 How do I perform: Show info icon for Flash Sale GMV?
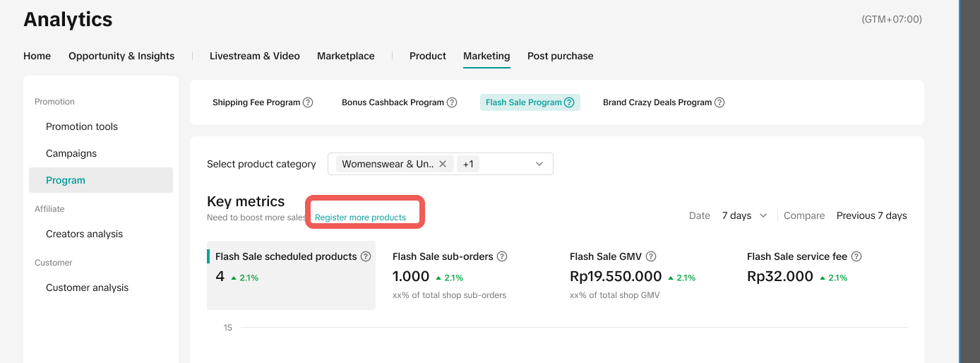[651, 257]
